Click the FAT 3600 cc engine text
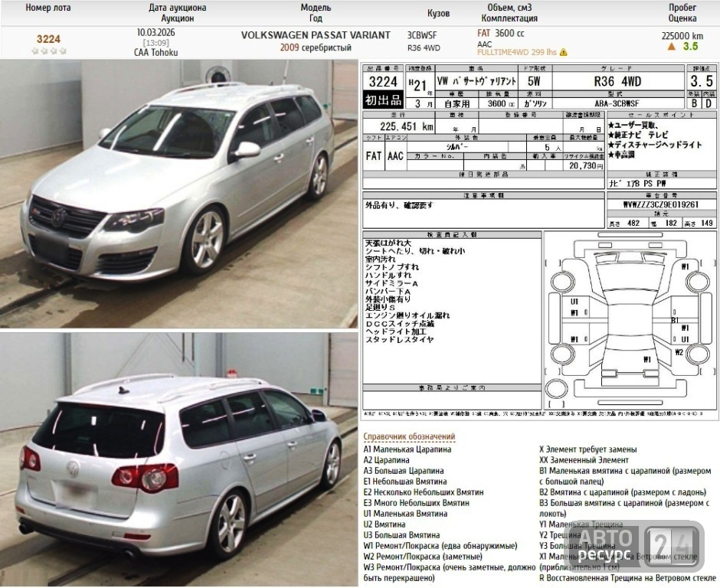The width and height of the screenshot is (720, 588). click(x=500, y=33)
